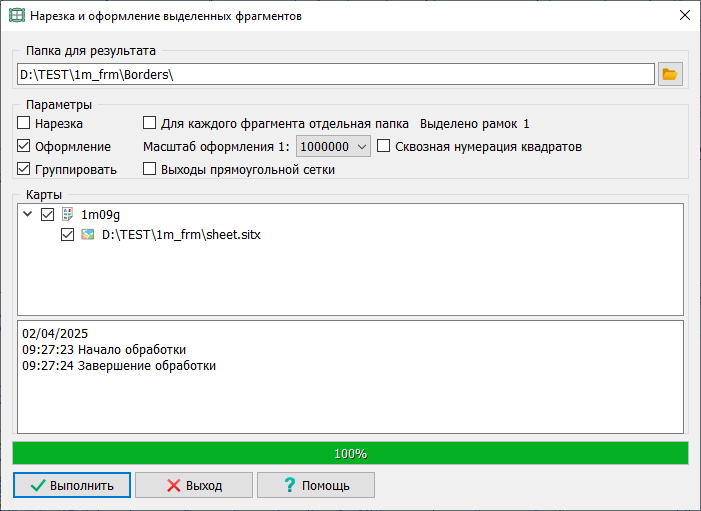
Task: Open Помощь help button
Action: (316, 485)
